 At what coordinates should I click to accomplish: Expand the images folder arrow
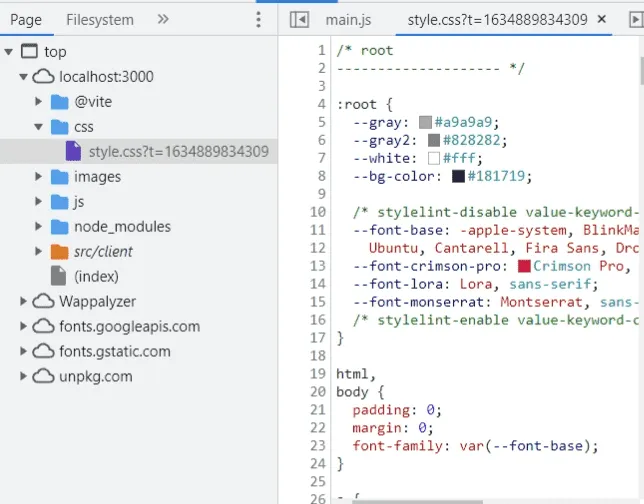point(38,177)
